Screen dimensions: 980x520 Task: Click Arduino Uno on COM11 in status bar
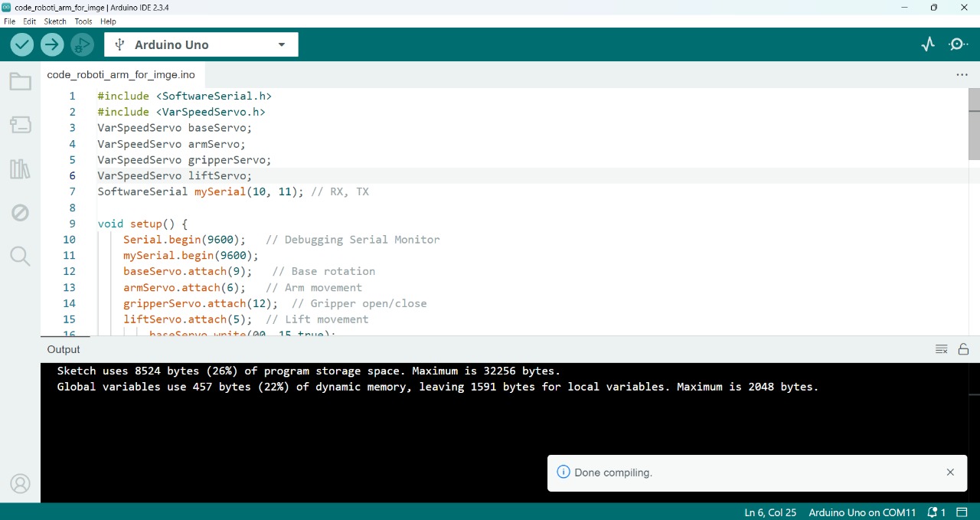862,512
